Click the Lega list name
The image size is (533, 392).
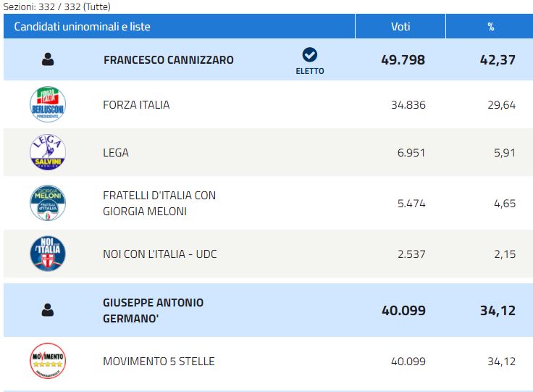116,153
